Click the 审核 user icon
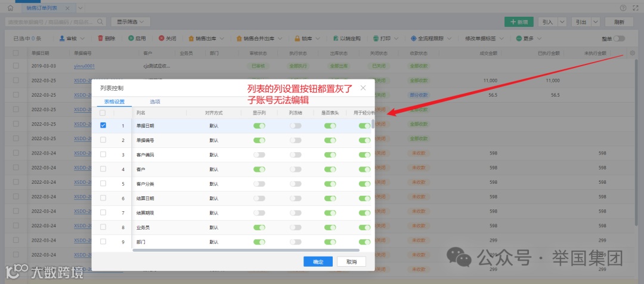 62,38
